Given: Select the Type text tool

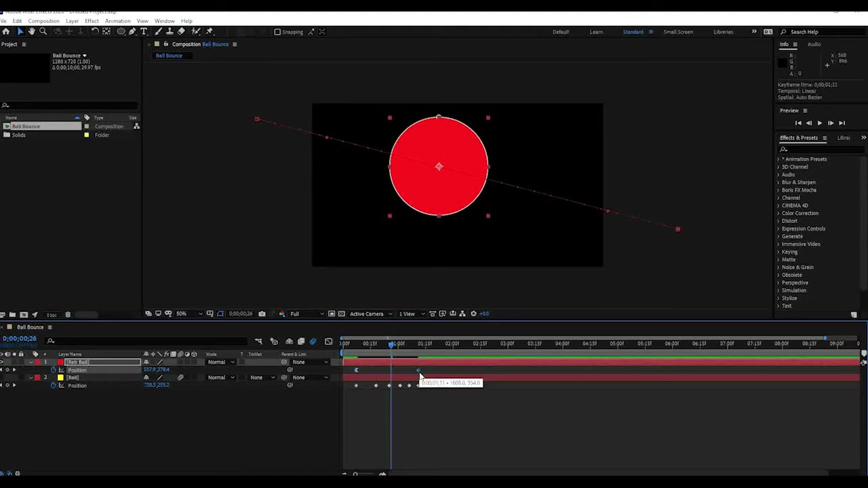Looking at the screenshot, I should tap(144, 31).
